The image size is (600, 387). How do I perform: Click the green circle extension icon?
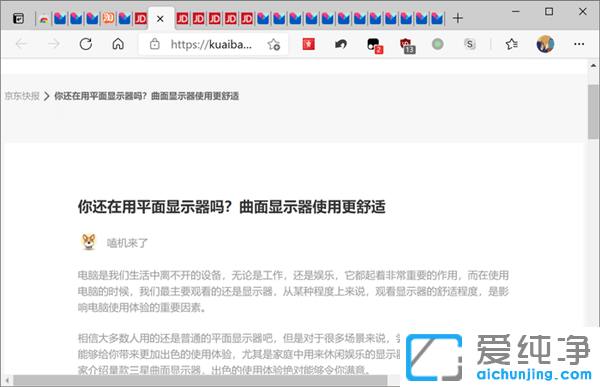click(x=438, y=44)
